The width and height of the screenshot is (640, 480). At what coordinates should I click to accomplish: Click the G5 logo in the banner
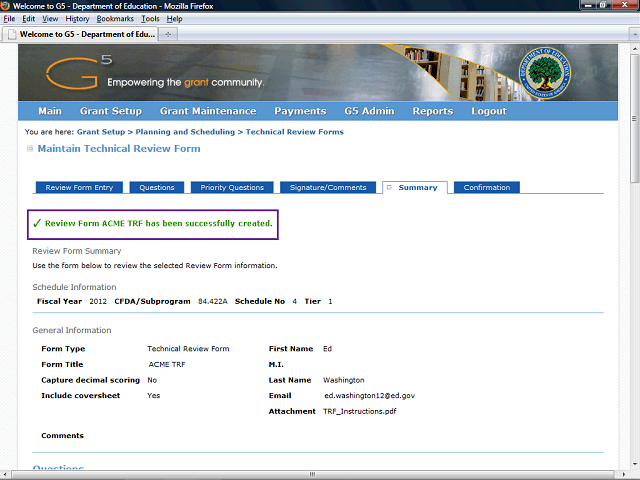pos(79,72)
